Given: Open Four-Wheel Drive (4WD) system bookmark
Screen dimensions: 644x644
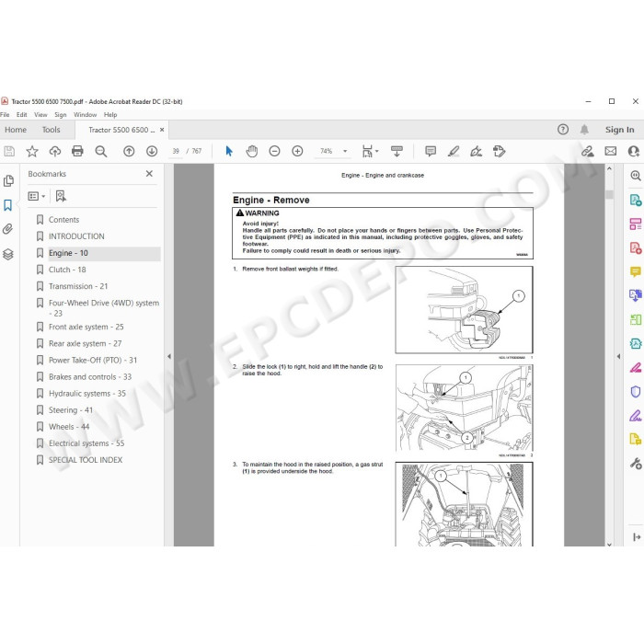Looking at the screenshot, I should pos(103,308).
